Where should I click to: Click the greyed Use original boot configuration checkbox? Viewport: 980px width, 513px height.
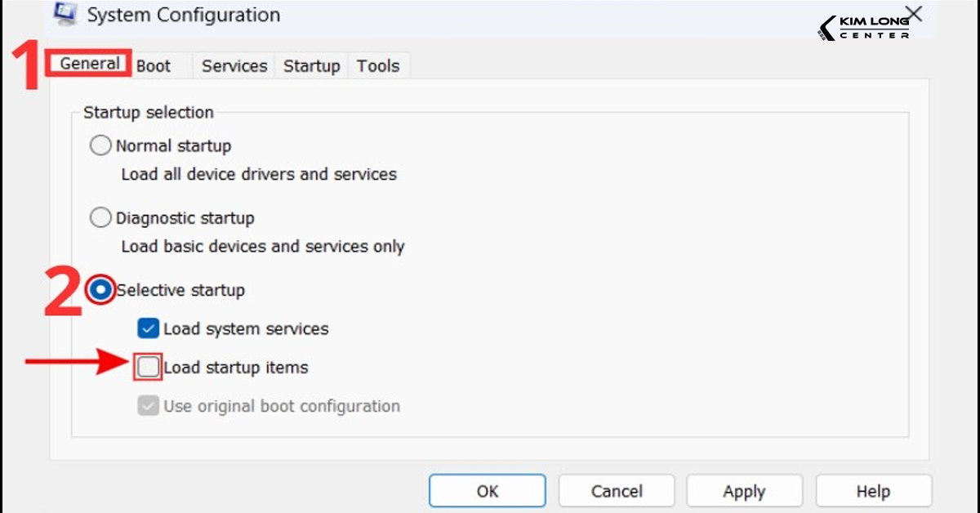tap(148, 406)
